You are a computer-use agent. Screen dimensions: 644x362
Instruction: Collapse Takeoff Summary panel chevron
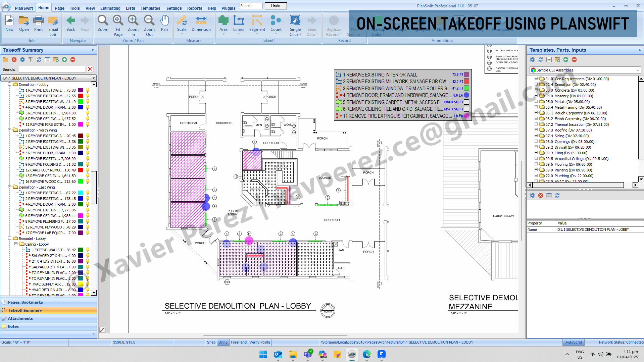pos(93,50)
